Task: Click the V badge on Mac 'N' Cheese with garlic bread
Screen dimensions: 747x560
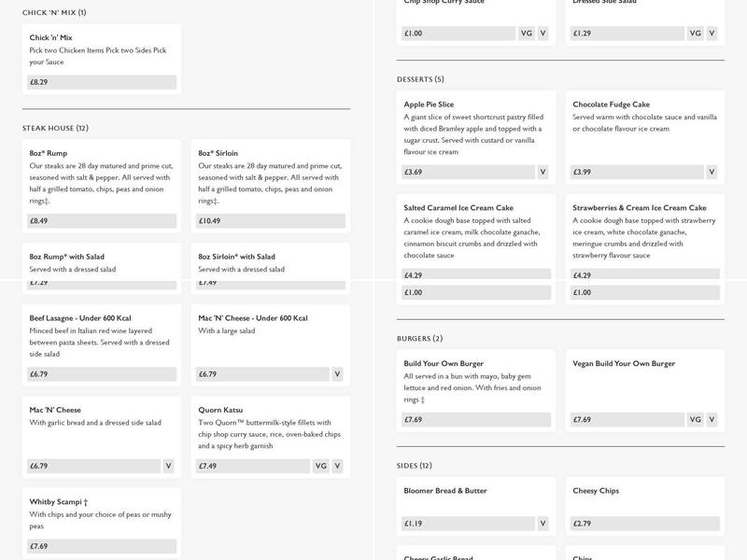Action: [x=168, y=466]
